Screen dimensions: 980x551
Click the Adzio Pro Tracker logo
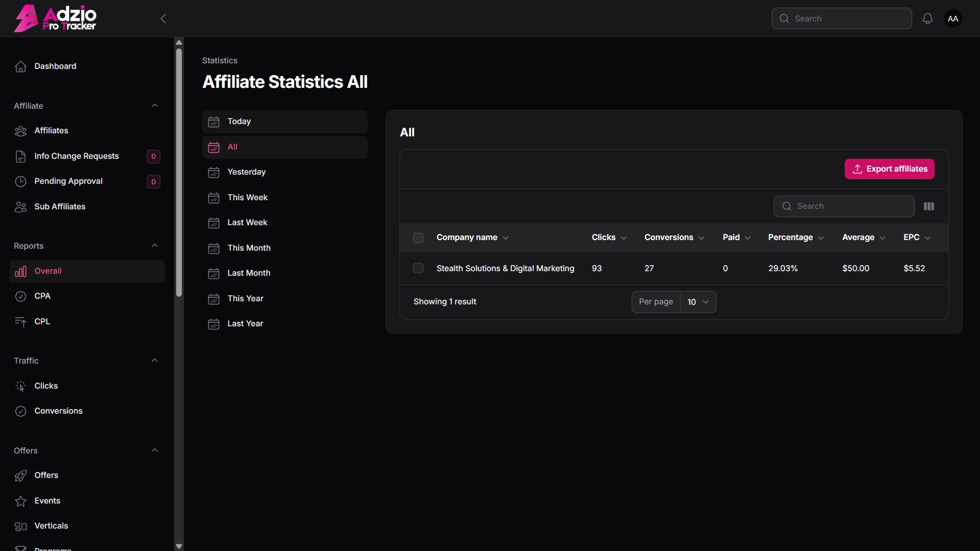click(x=55, y=19)
